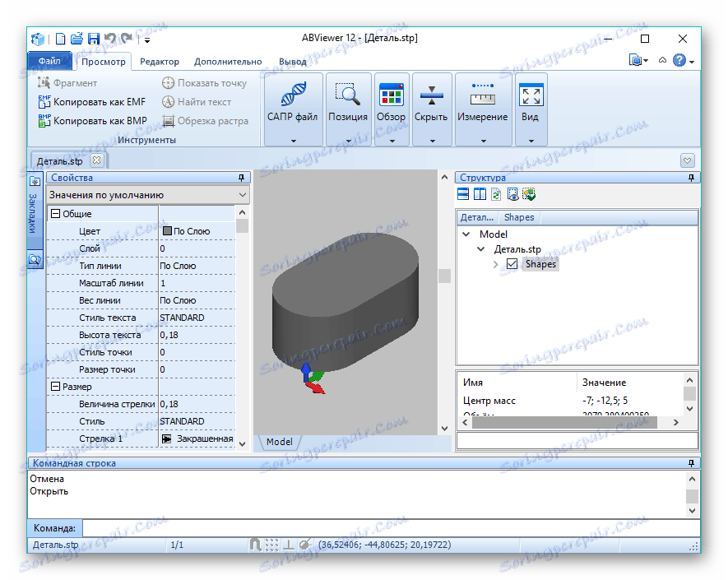Switch to the Редактор ribbon tab

[x=160, y=62]
